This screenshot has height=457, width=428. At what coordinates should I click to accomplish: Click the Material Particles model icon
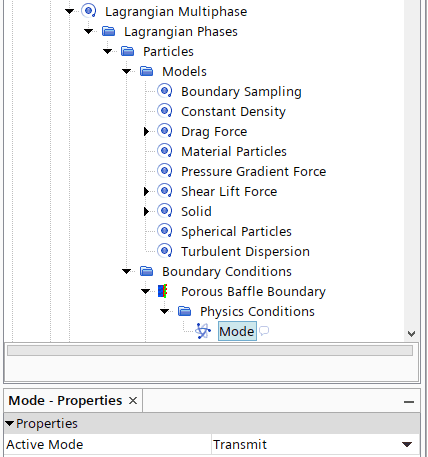pyautogui.click(x=165, y=151)
